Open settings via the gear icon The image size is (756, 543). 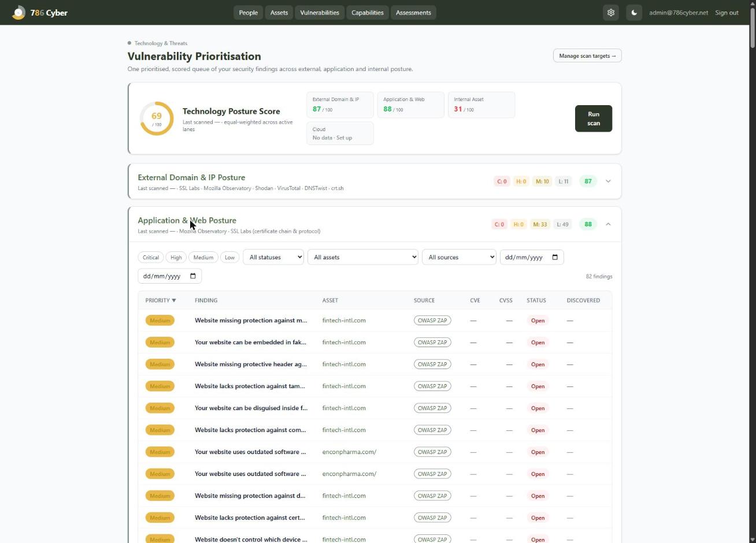pyautogui.click(x=611, y=12)
